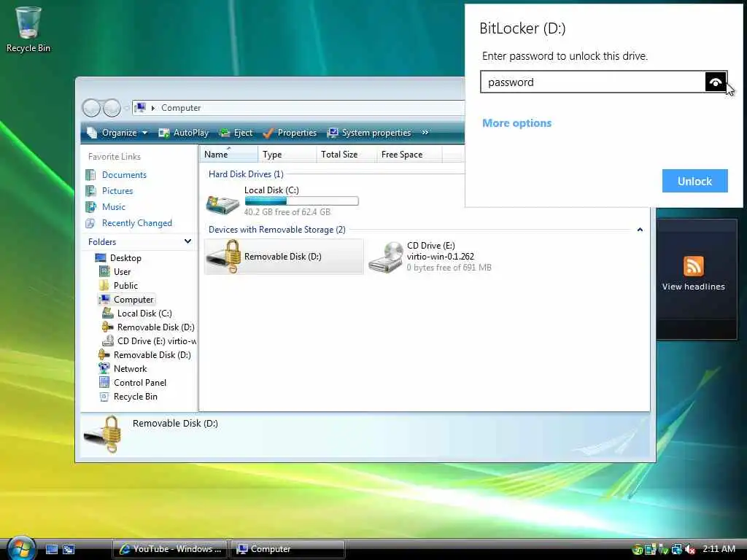Click the muted volume tray icon
Screen dimensions: 747x560
click(x=689, y=549)
